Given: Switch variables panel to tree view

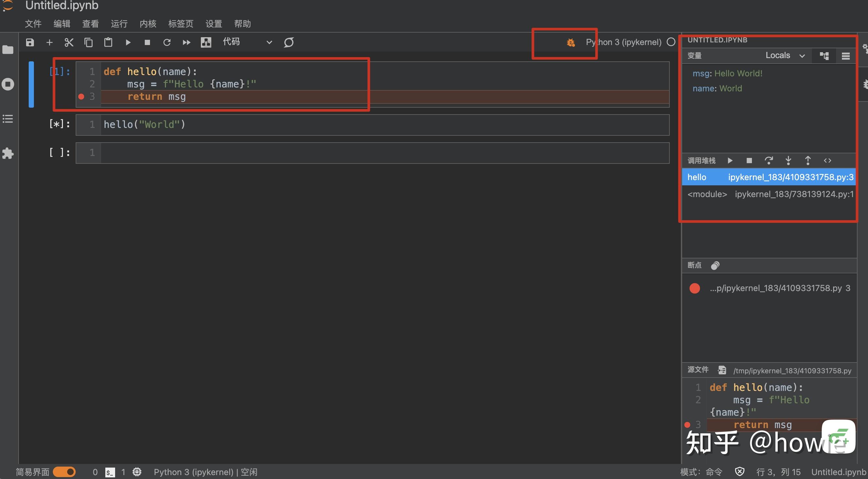Looking at the screenshot, I should pyautogui.click(x=824, y=56).
